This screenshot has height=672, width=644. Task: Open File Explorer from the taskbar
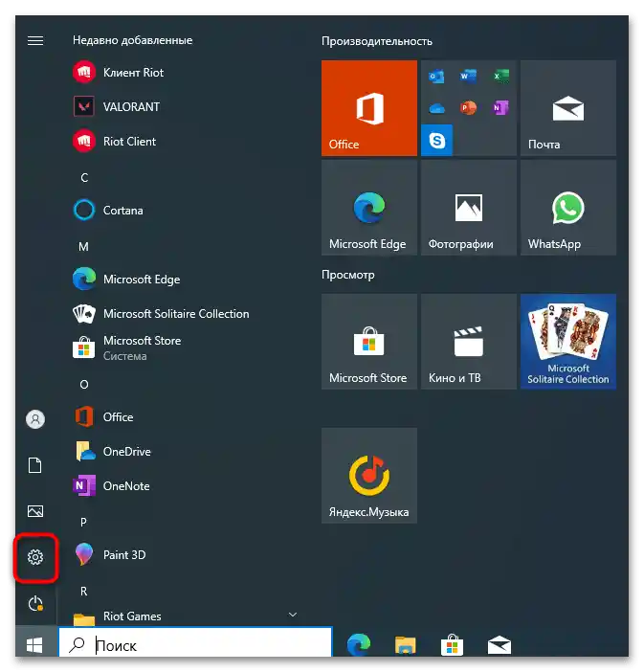406,645
